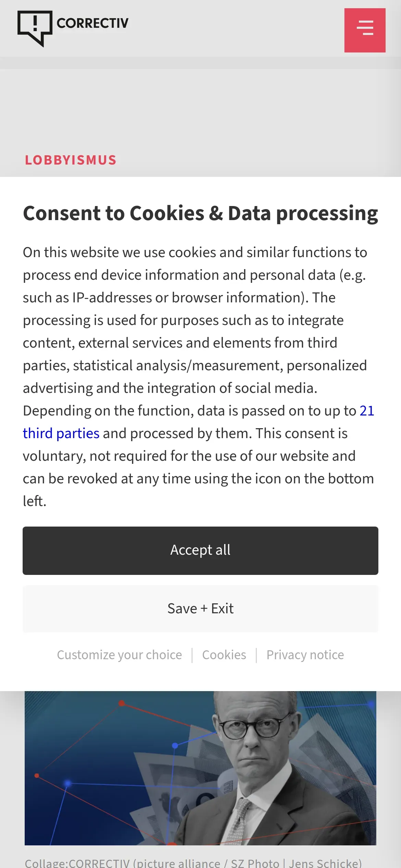Click the exclamation mark inside the logo
This screenshot has width=401, height=868.
(35, 23)
